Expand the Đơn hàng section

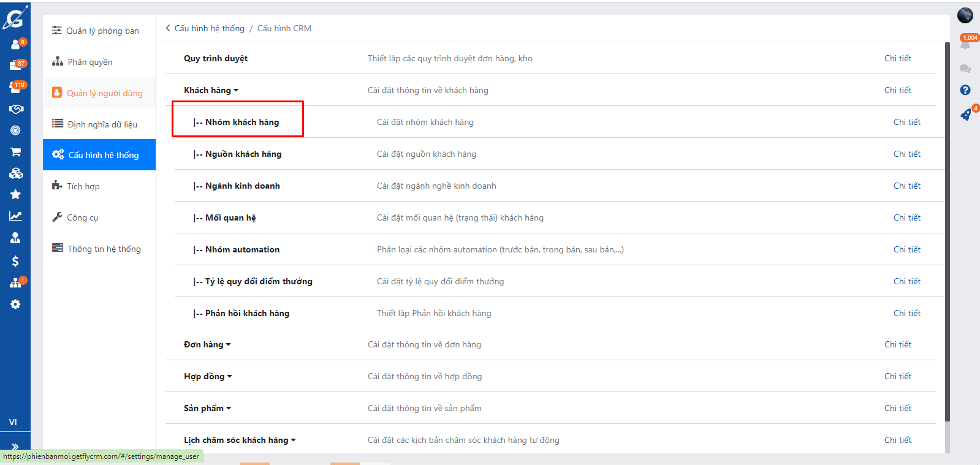(x=207, y=344)
